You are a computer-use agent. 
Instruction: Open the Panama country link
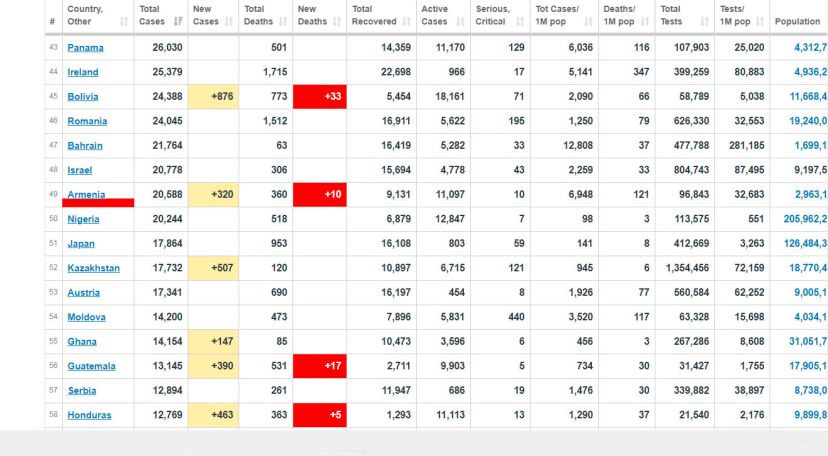pos(86,48)
